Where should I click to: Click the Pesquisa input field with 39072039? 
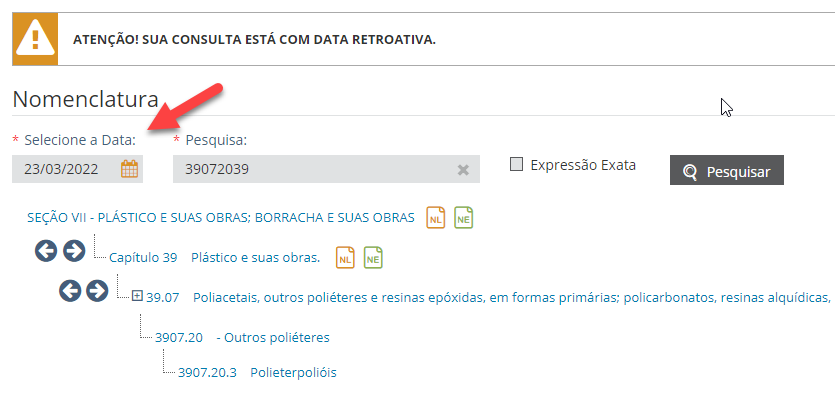[310, 170]
